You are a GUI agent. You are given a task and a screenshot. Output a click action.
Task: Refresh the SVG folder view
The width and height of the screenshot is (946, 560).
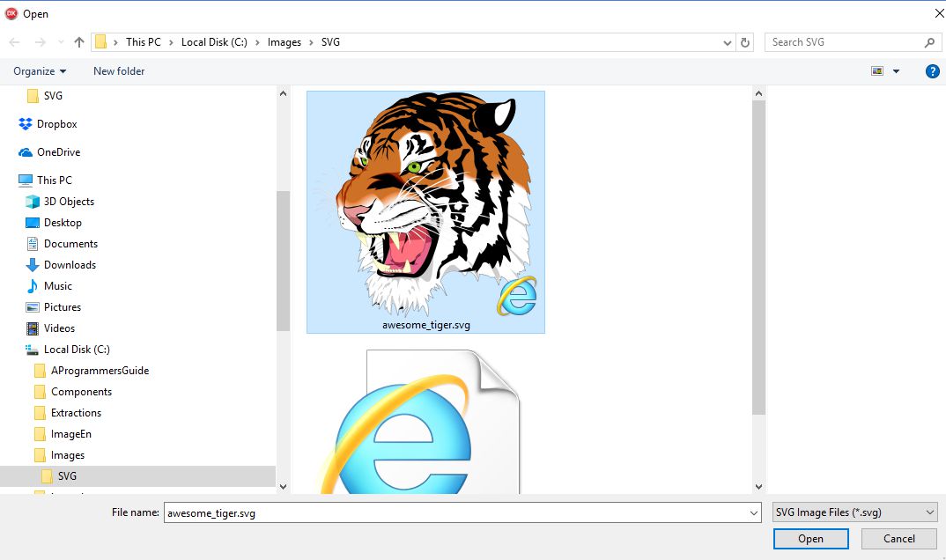point(745,43)
